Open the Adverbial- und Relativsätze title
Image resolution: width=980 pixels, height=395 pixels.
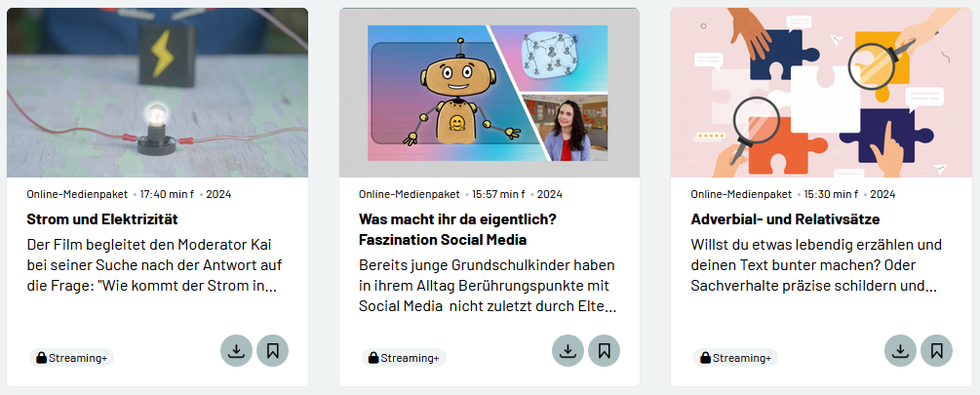(785, 219)
